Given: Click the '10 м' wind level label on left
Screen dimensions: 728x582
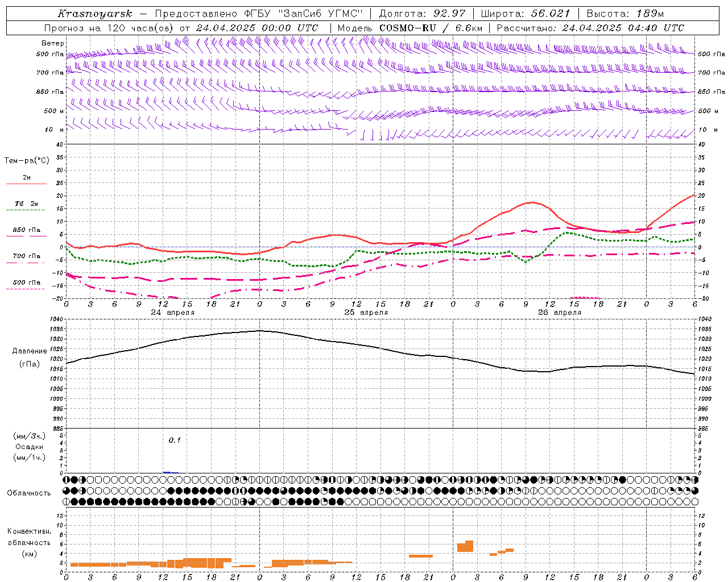Looking at the screenshot, I should coord(55,130).
